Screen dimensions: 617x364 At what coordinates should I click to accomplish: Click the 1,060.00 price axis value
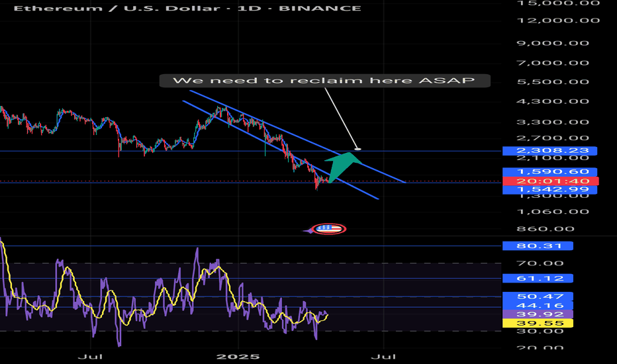click(553, 212)
